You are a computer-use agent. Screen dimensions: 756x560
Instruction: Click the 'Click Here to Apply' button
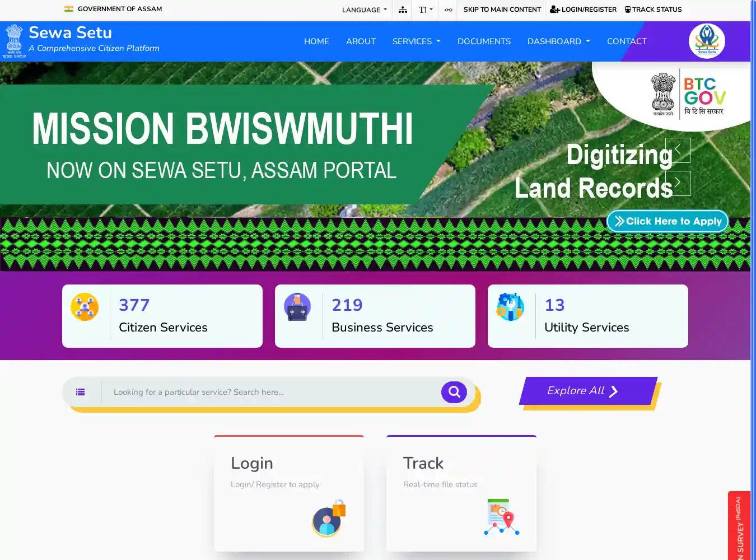(x=668, y=221)
